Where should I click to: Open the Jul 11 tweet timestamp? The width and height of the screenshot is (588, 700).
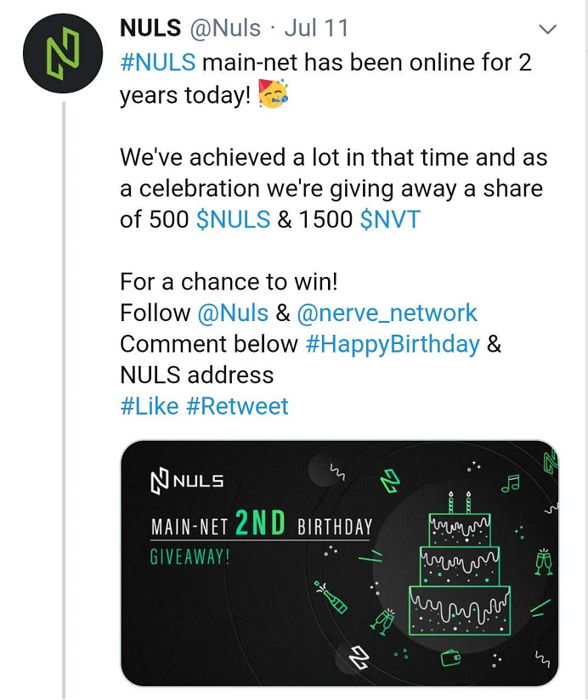click(x=316, y=28)
